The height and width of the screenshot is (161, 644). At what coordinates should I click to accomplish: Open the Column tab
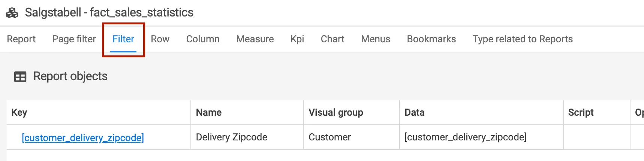point(203,39)
